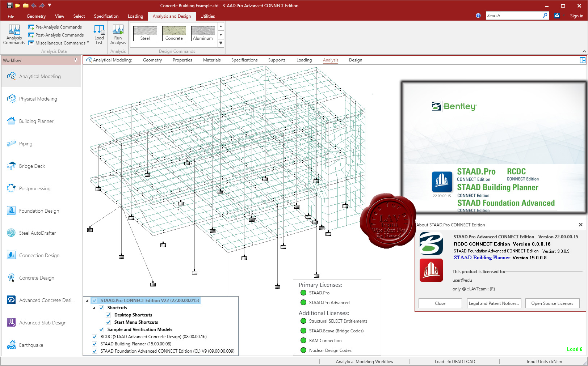Open Analytical Modeling workflow
The image size is (588, 366).
coord(41,76)
